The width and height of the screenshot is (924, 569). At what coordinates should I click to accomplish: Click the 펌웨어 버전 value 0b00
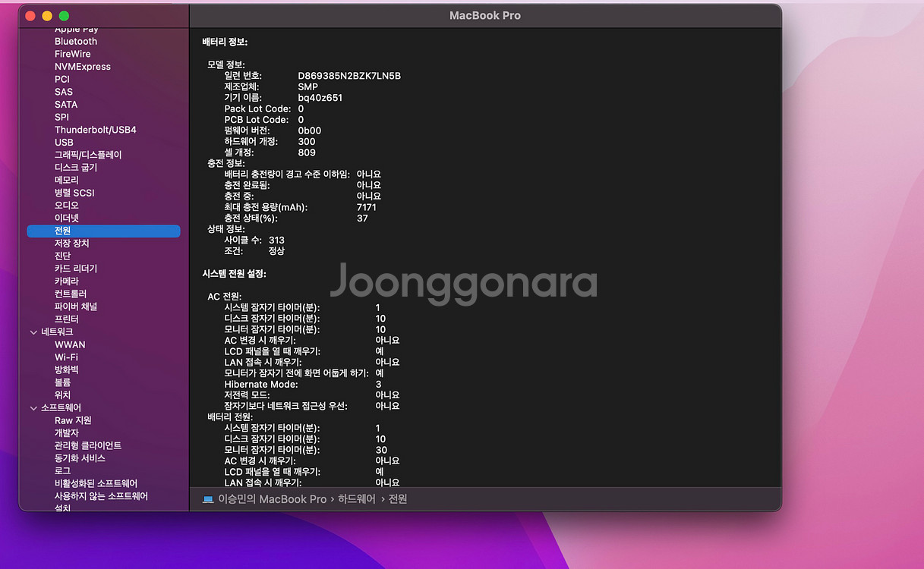(309, 130)
